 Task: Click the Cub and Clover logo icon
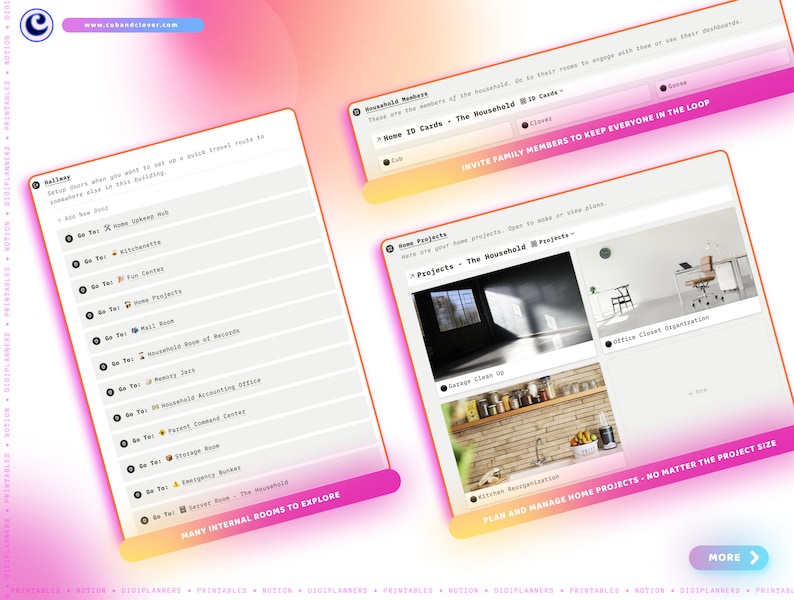[x=36, y=25]
